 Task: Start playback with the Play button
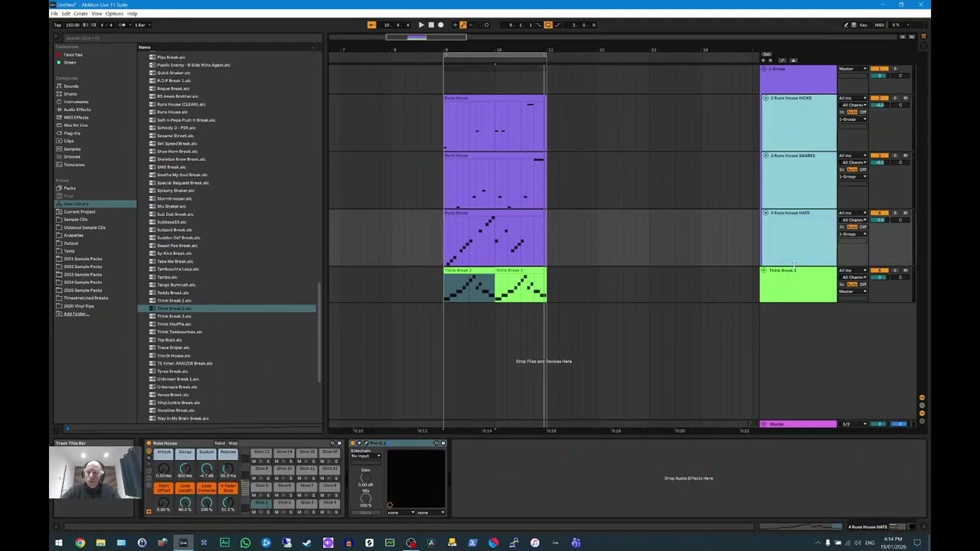click(421, 24)
